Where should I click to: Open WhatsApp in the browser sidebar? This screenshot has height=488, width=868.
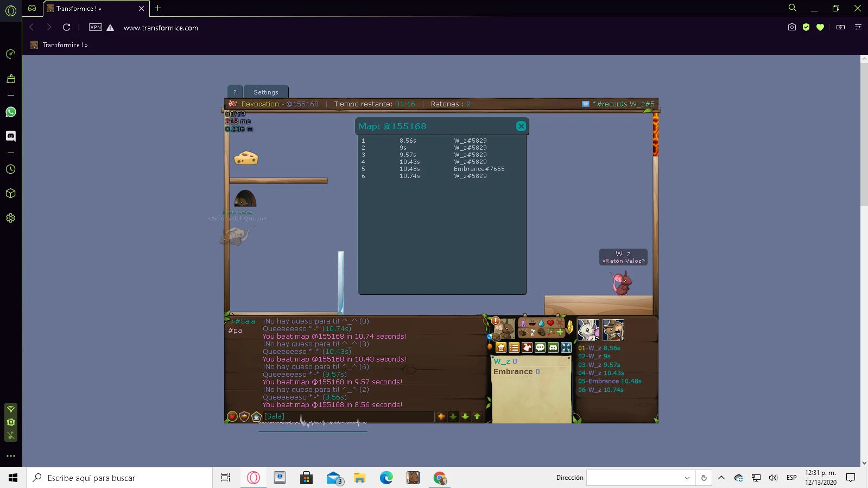(x=10, y=112)
